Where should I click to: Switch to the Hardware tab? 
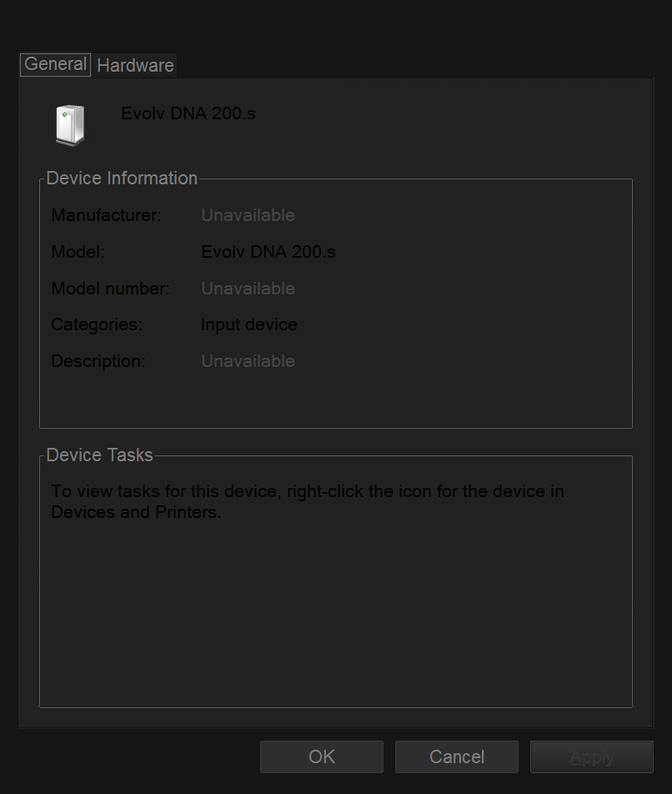coord(135,65)
